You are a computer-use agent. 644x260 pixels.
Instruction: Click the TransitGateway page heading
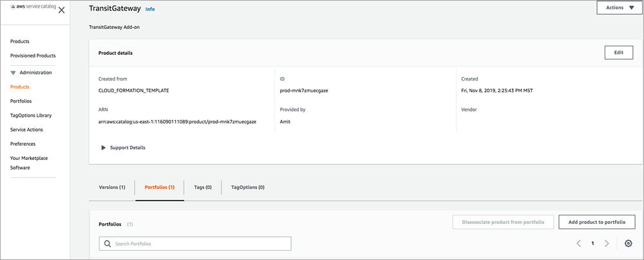tap(115, 8)
